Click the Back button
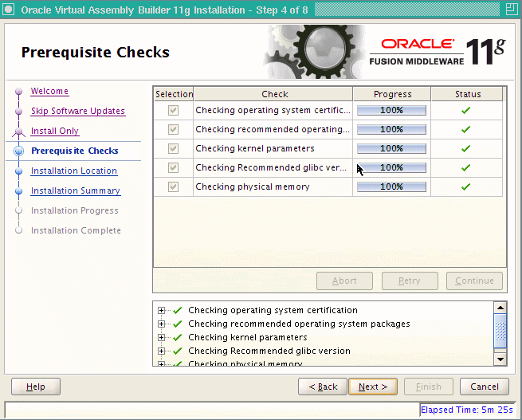The height and width of the screenshot is (420, 522). point(323,387)
